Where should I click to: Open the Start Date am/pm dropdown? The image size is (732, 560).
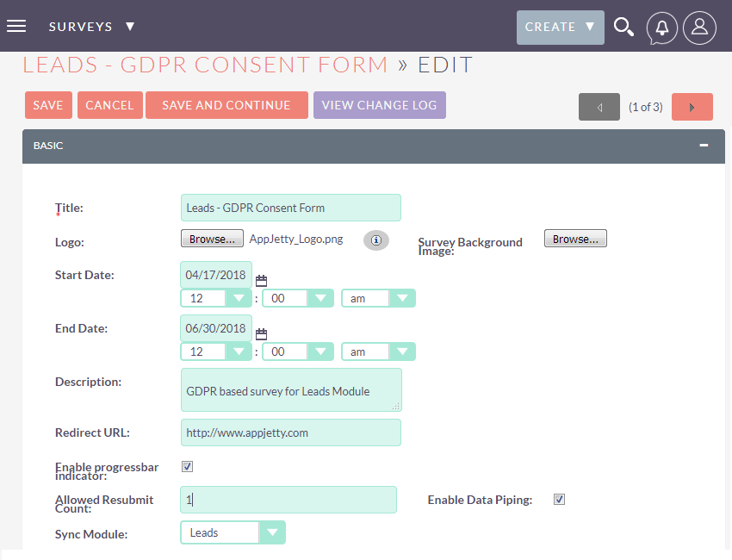tap(378, 298)
